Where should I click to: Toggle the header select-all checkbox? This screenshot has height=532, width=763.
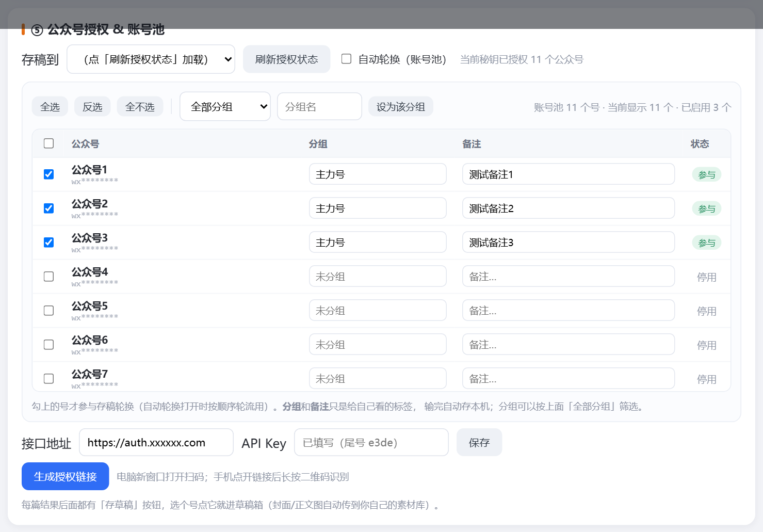point(49,143)
